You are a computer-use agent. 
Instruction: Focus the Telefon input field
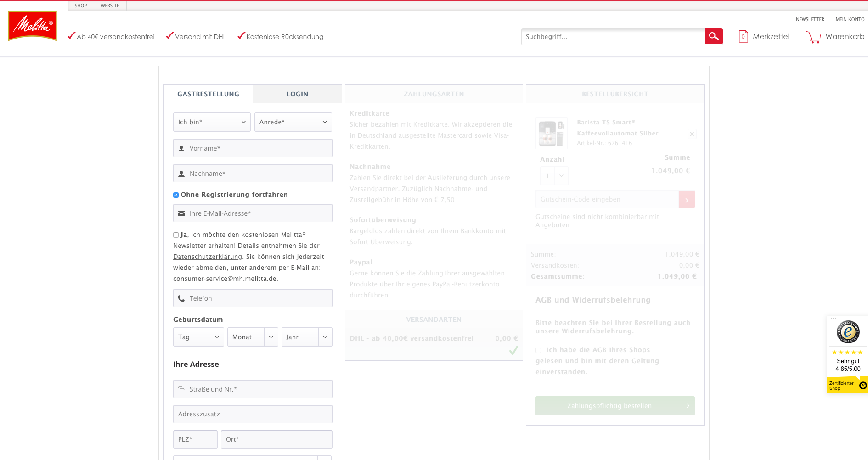(253, 298)
